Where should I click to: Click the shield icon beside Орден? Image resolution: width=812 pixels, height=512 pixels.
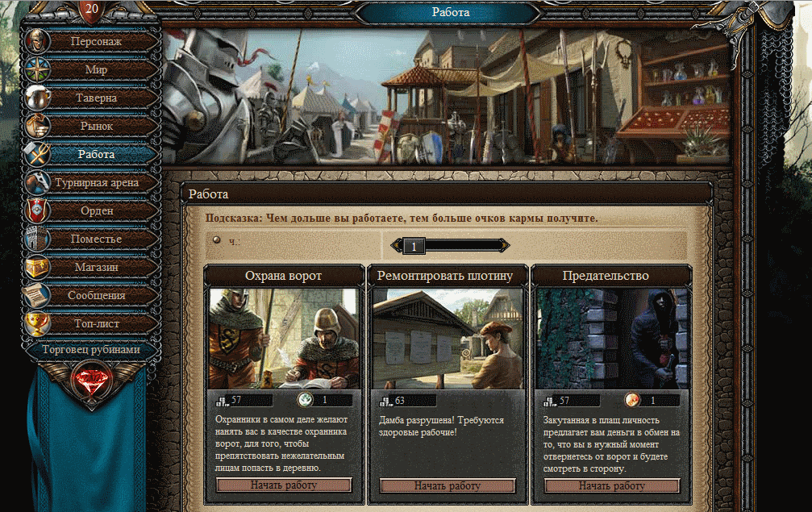[x=38, y=210]
